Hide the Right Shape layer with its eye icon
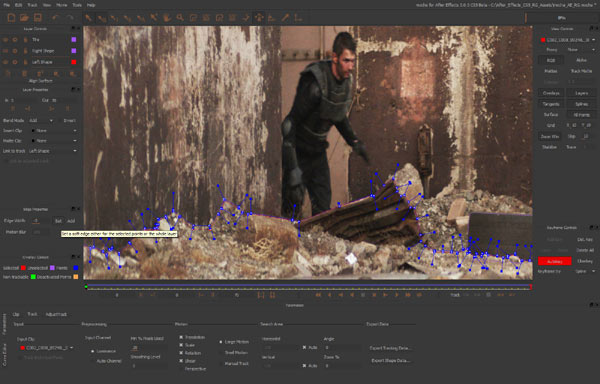This screenshot has height=384, width=600. coord(5,51)
